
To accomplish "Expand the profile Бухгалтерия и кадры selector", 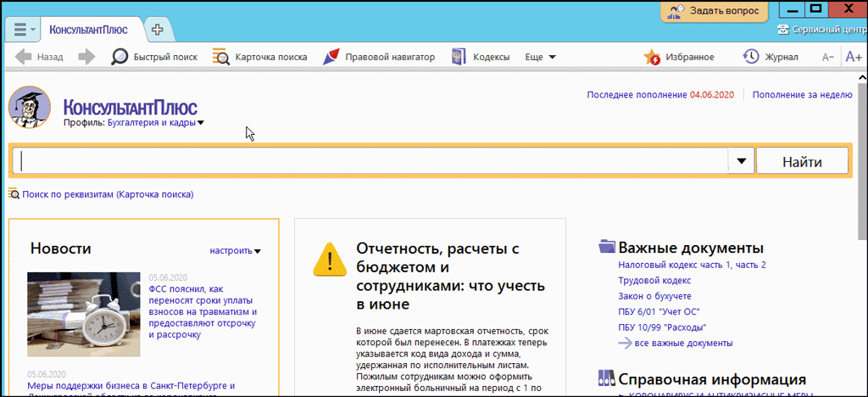I will point(155,123).
